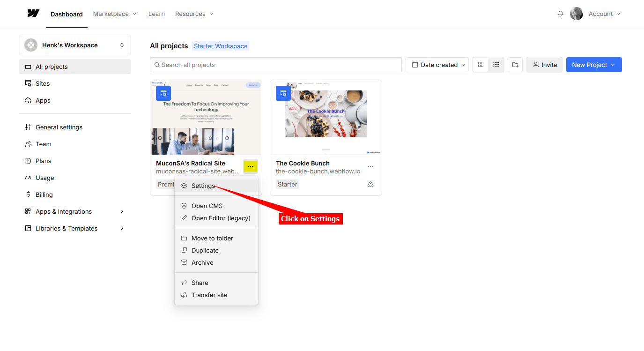
Task: Open Usage in the sidebar
Action: pos(75,178)
